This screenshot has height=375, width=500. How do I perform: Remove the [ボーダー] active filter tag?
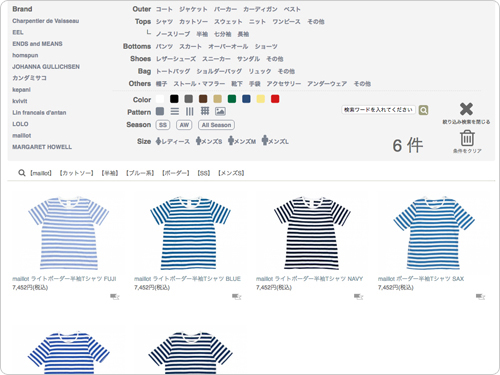click(176, 173)
